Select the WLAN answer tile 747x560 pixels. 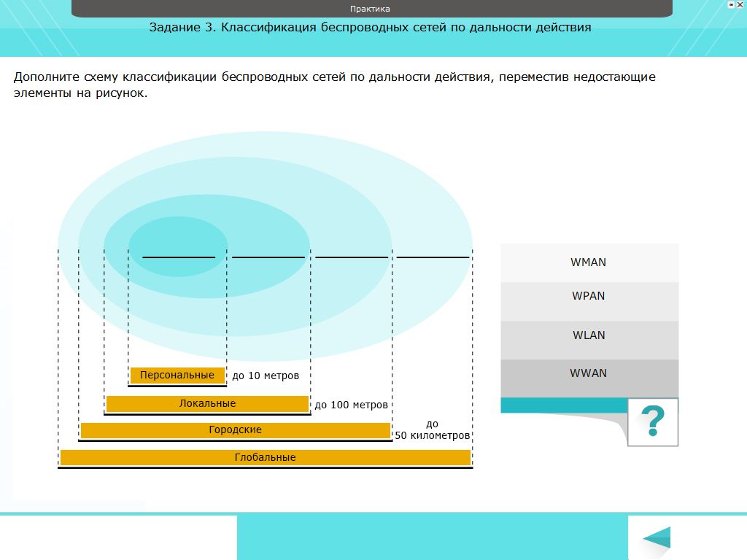point(589,340)
